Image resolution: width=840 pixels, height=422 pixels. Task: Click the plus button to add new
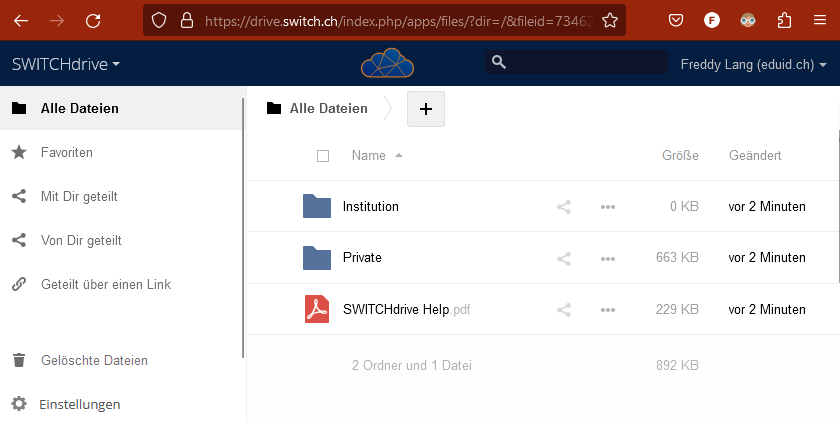click(426, 109)
